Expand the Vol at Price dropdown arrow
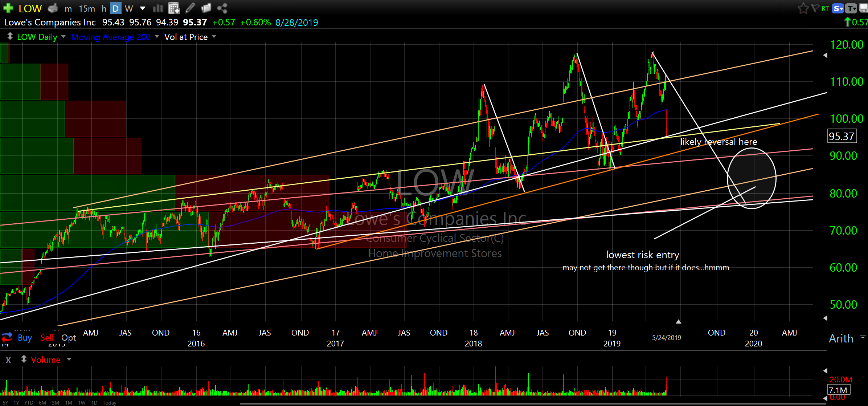 pos(214,37)
